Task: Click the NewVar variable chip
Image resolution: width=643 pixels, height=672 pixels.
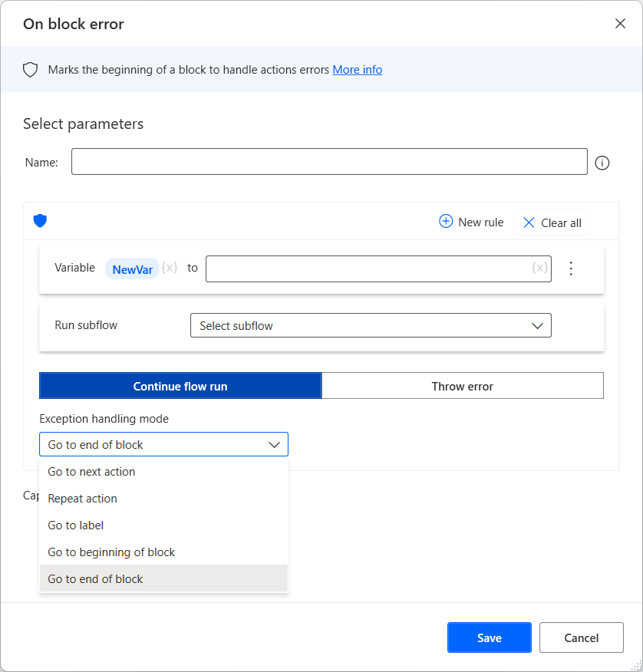Action: [132, 268]
